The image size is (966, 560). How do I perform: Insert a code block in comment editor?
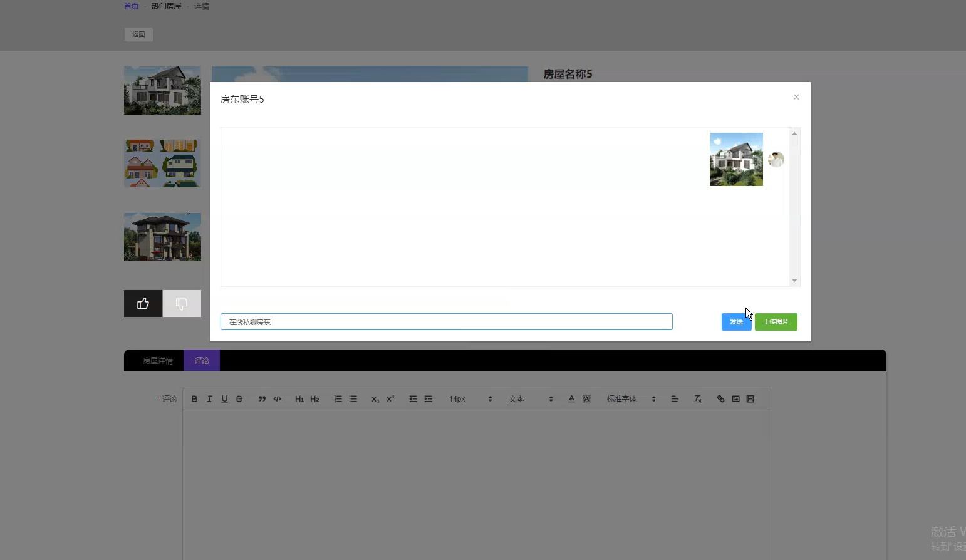278,399
